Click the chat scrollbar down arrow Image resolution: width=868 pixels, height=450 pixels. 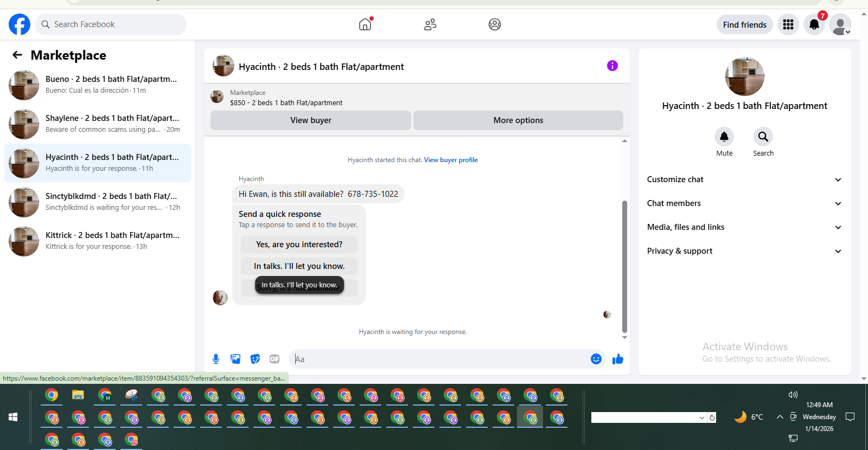tap(624, 337)
